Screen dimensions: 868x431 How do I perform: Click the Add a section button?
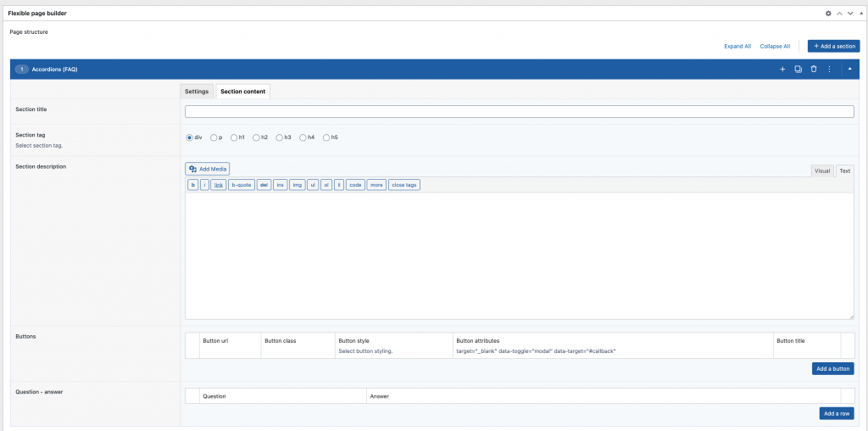click(x=834, y=46)
